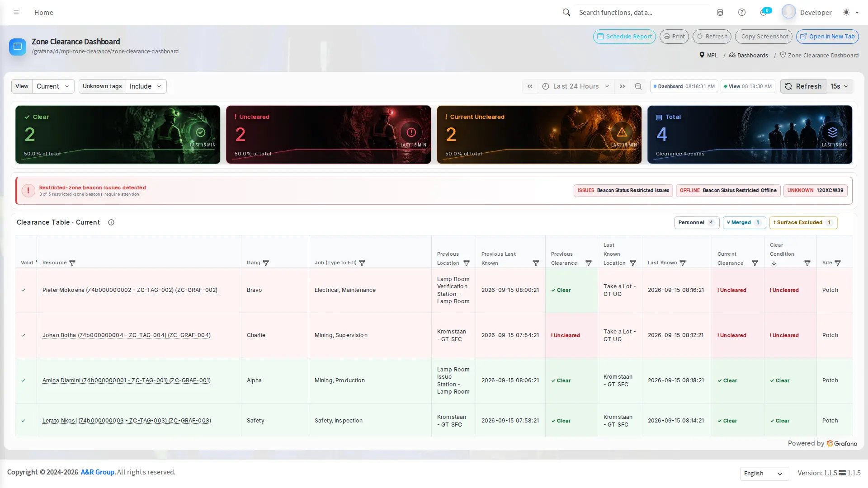
Task: Click the Schedule Report button
Action: pos(624,37)
